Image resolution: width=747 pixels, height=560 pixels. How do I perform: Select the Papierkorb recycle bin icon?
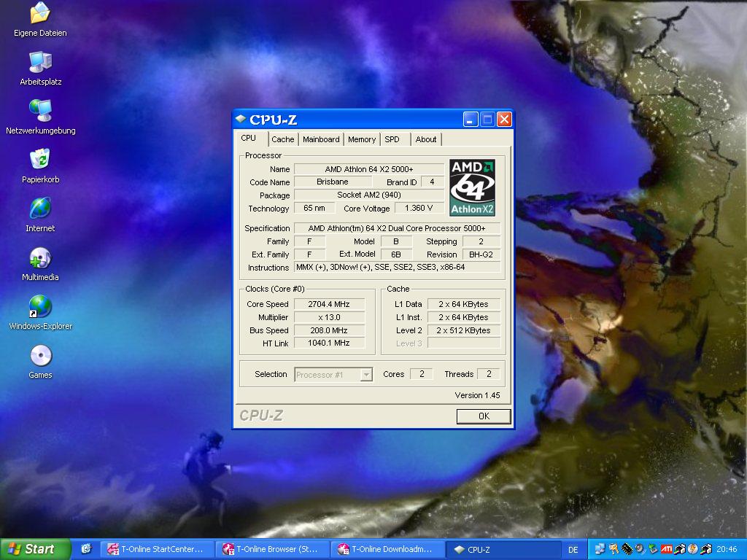pyautogui.click(x=41, y=166)
